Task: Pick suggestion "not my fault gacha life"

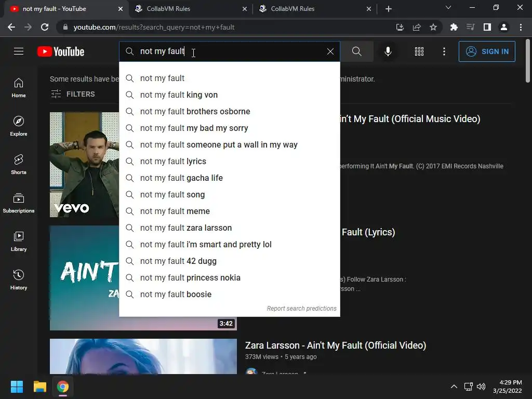Action: [x=229, y=178]
